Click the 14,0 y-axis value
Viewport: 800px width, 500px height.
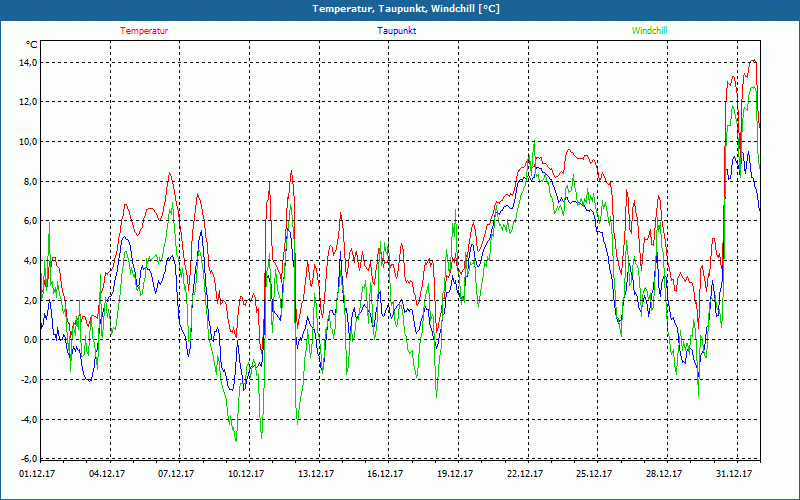tap(29, 62)
